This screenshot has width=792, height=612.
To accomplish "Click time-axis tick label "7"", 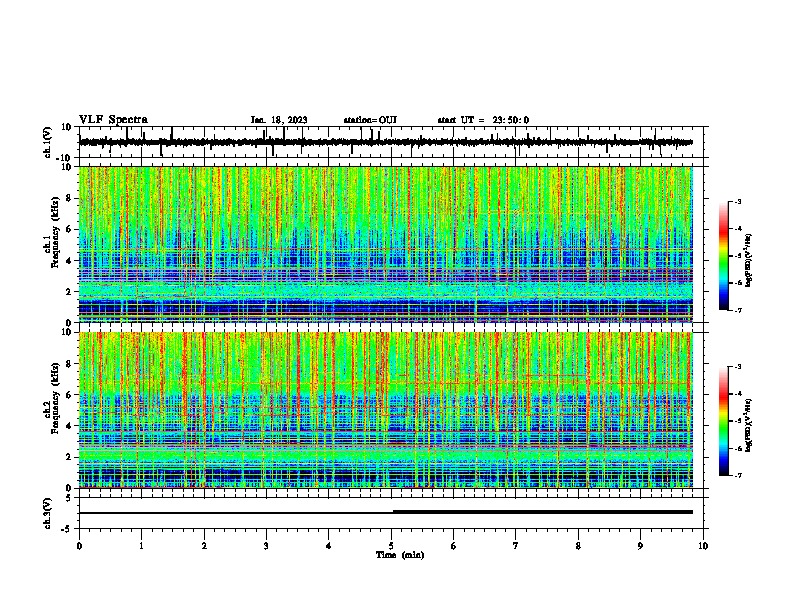I will tap(516, 546).
